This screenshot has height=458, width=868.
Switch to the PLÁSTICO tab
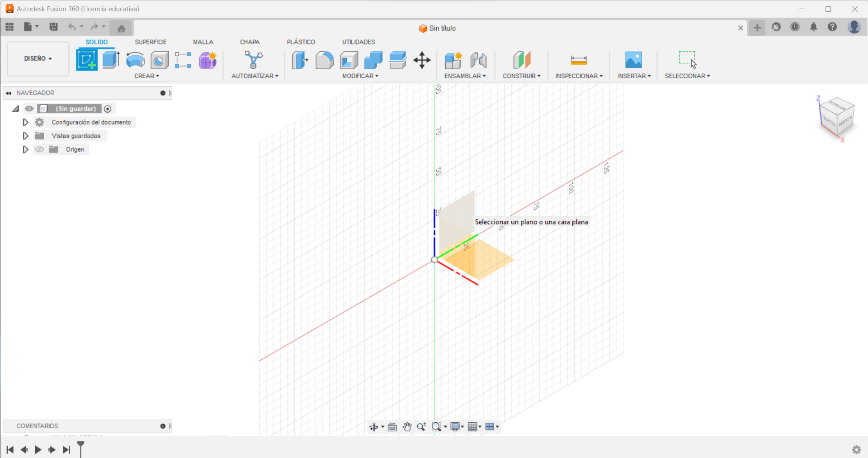pyautogui.click(x=301, y=42)
